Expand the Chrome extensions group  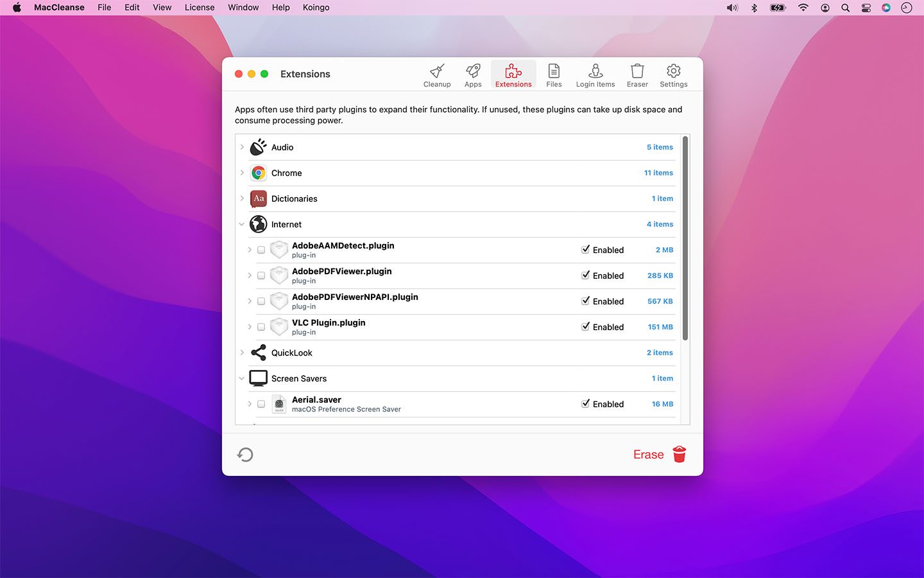point(242,173)
